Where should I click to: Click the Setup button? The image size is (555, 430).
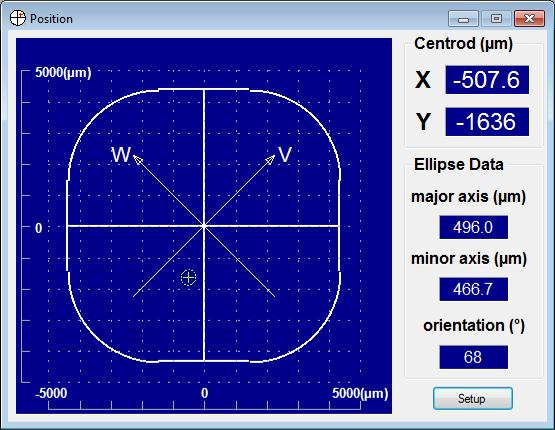pyautogui.click(x=473, y=399)
